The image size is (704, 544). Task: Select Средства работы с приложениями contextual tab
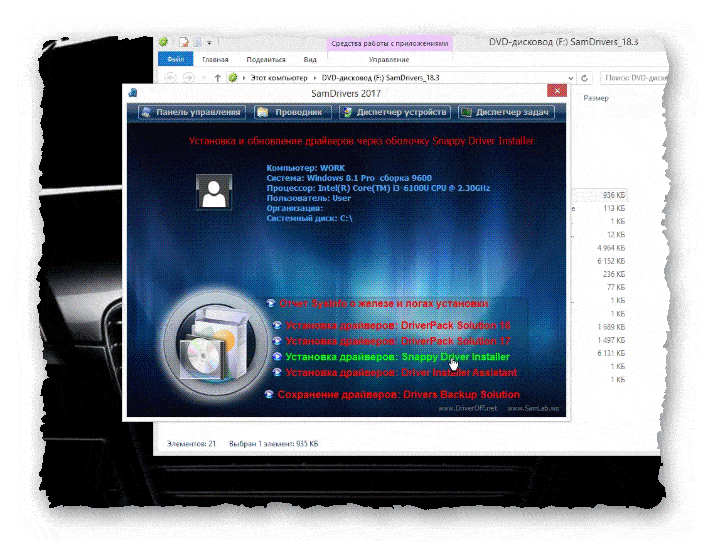[390, 44]
